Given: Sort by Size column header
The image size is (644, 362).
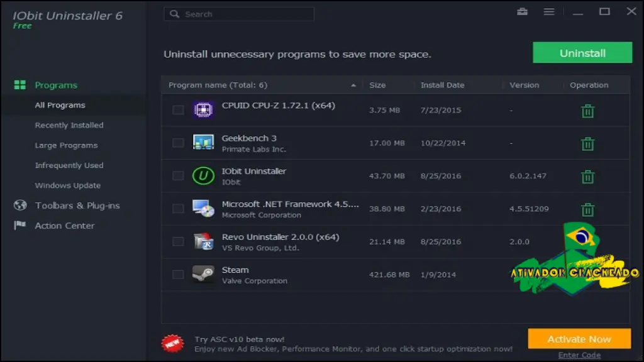Looking at the screenshot, I should click(x=377, y=85).
